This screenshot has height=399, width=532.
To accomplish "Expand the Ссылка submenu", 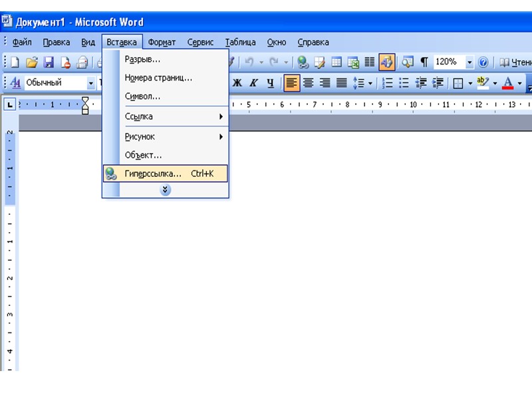I will coord(165,116).
